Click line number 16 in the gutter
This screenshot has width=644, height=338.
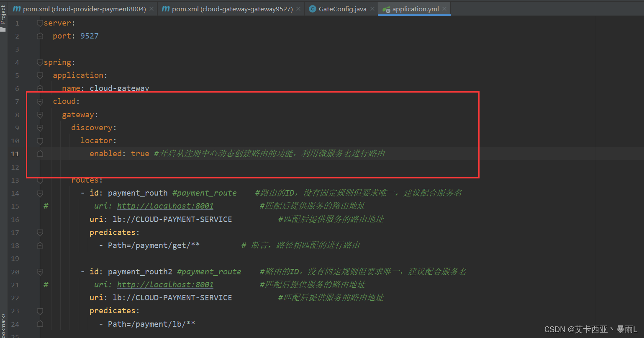[15, 219]
